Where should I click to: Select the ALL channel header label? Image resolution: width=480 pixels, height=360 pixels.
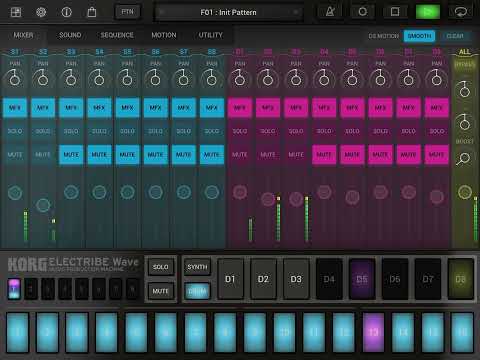click(464, 52)
